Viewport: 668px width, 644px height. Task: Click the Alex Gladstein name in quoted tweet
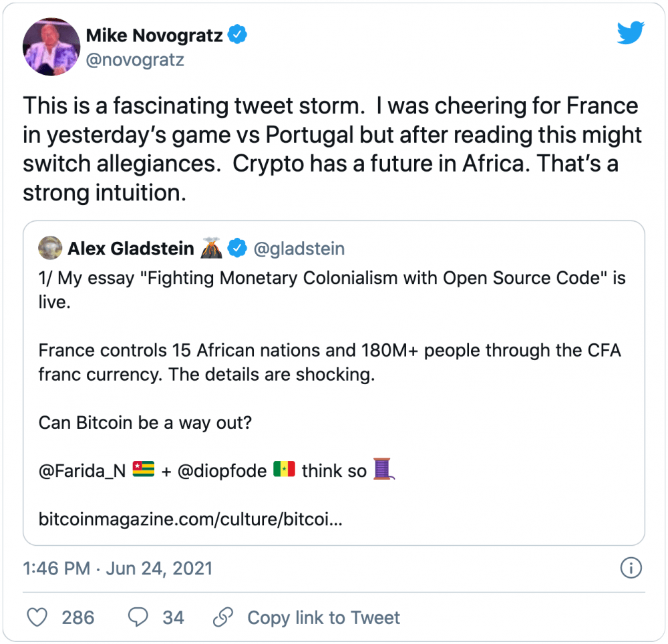click(130, 249)
